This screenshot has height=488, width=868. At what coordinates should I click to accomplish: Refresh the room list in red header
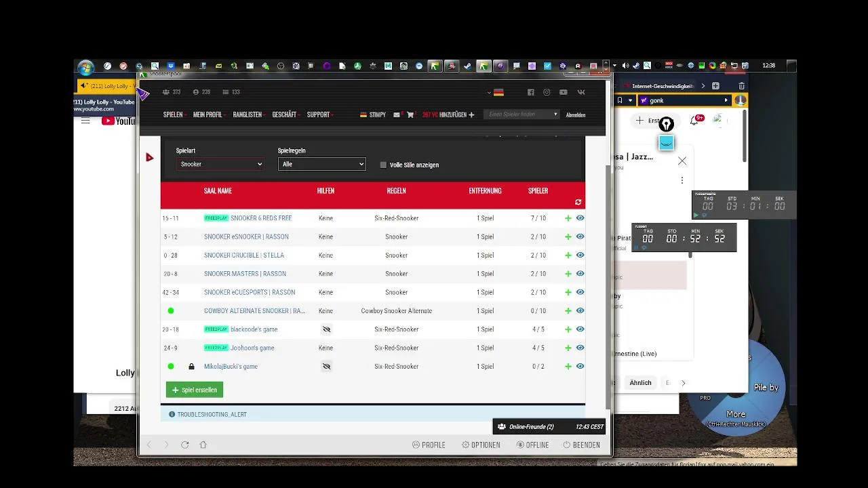coord(578,202)
